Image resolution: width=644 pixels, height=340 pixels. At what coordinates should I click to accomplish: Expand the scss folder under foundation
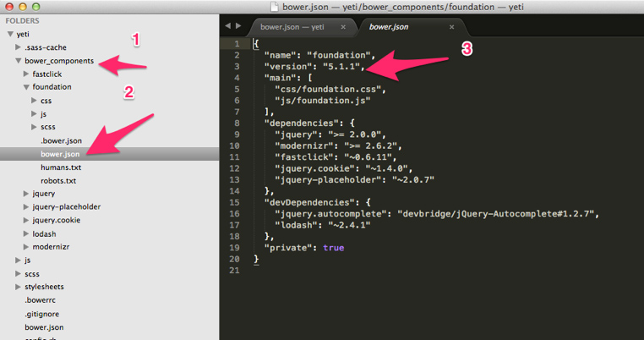pyautogui.click(x=34, y=127)
